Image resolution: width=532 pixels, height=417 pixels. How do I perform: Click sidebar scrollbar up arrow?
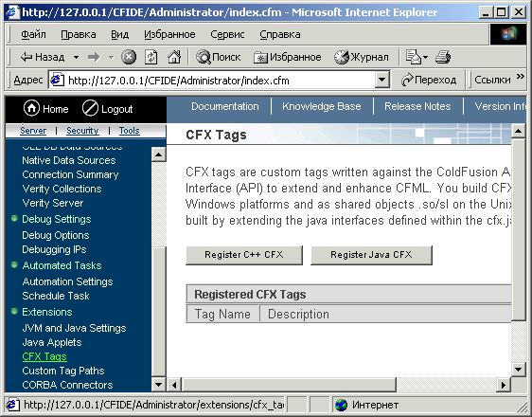pos(158,154)
